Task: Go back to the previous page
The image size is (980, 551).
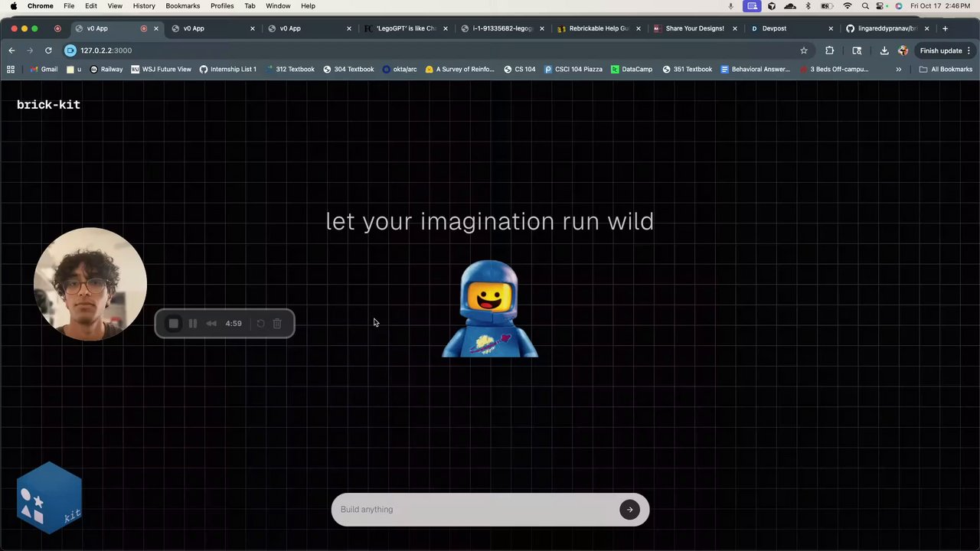Action: (x=11, y=51)
